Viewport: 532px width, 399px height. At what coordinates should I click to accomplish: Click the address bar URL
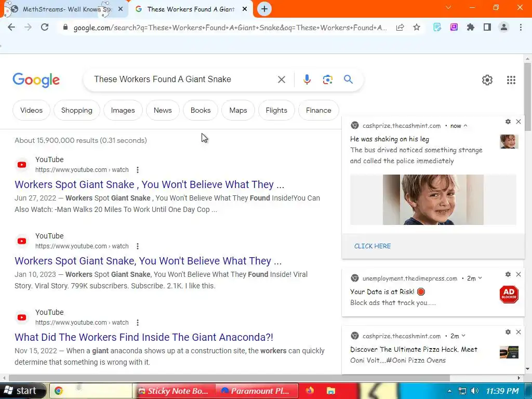pyautogui.click(x=230, y=28)
